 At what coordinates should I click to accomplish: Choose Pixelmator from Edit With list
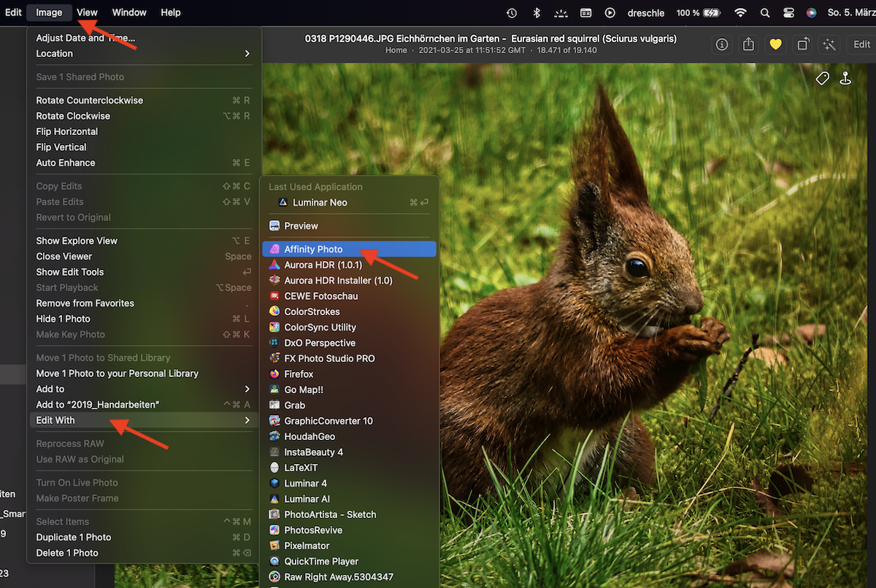tap(307, 546)
